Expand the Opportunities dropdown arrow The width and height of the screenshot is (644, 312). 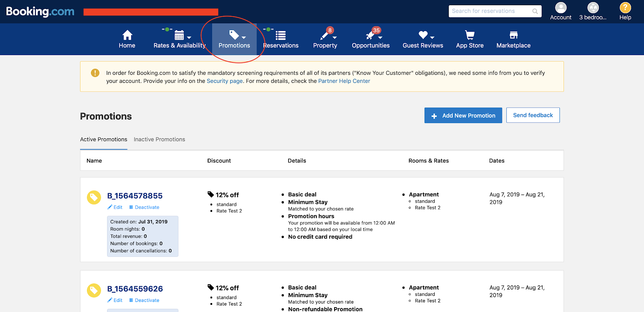(x=380, y=38)
